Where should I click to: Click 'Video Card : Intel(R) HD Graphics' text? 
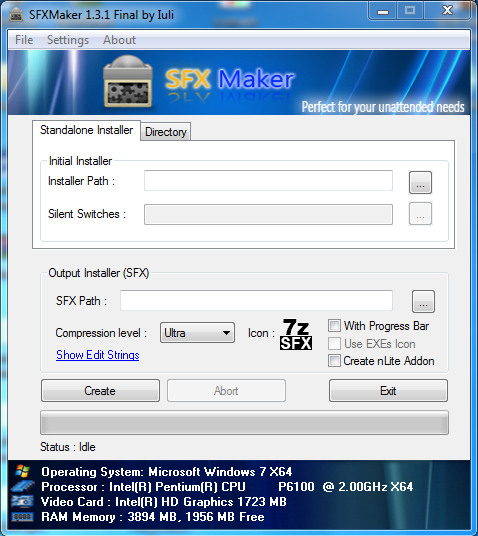pyautogui.click(x=137, y=502)
